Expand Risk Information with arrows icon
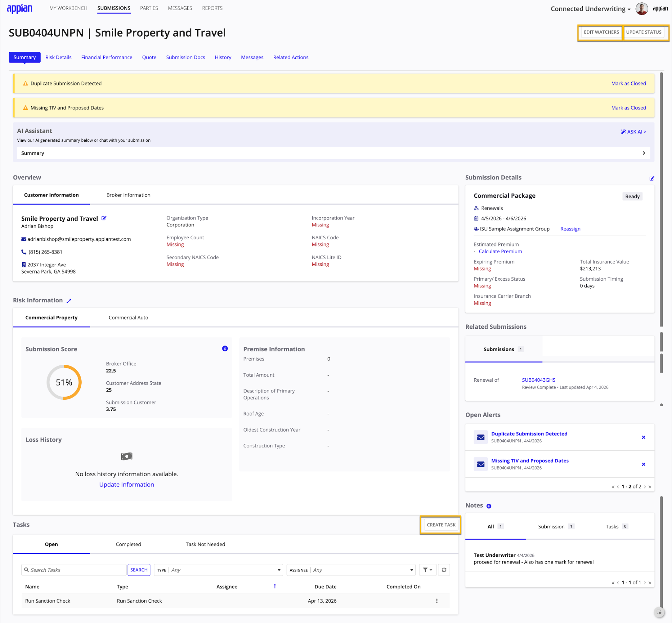The image size is (672, 623). pos(69,301)
